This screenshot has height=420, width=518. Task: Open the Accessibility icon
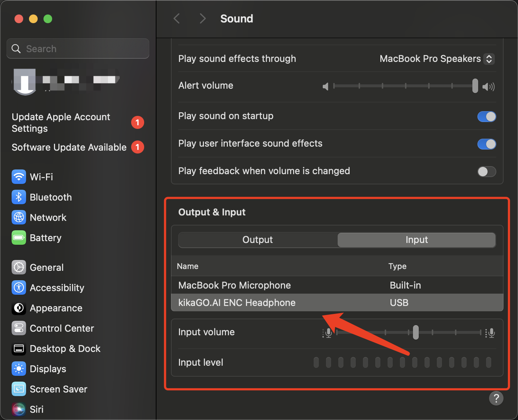19,288
